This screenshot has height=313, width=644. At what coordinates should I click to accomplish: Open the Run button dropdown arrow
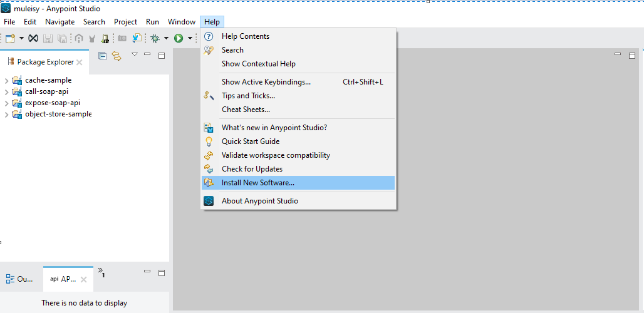pos(190,38)
